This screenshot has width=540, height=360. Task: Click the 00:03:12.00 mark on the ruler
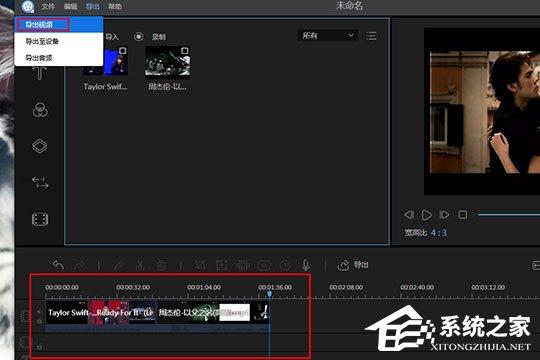pyautogui.click(x=488, y=287)
